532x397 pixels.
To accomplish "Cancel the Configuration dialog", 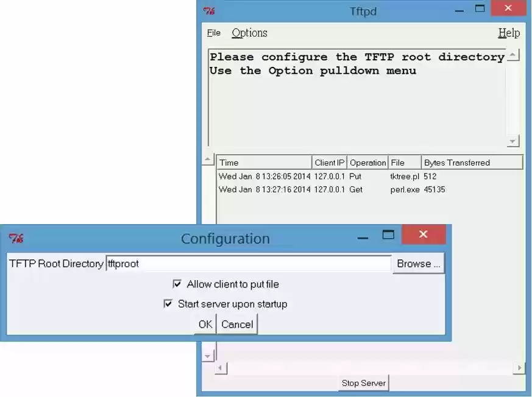I will tap(237, 324).
